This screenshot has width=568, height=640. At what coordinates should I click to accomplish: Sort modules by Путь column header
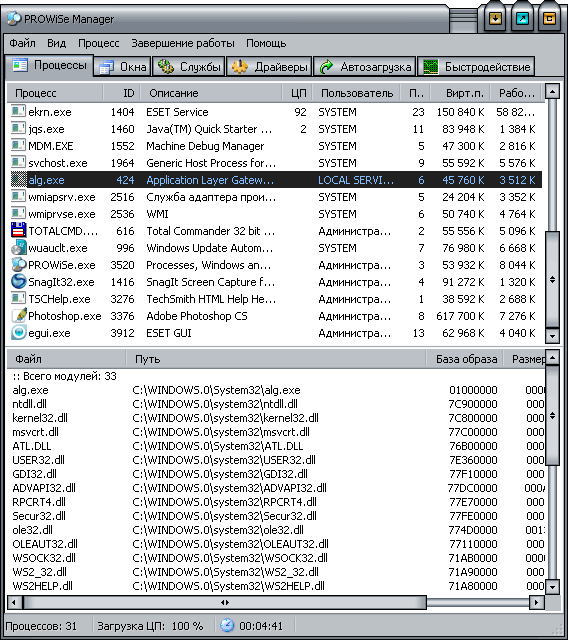point(276,359)
